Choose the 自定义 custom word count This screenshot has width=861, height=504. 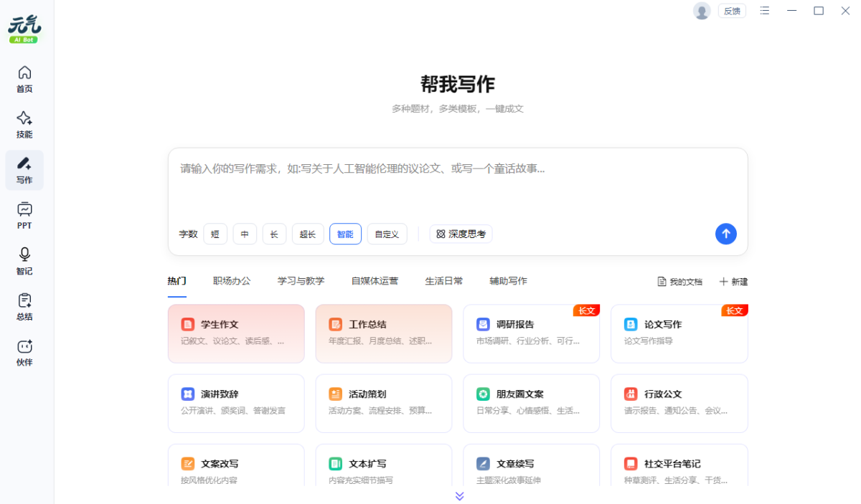tap(387, 234)
